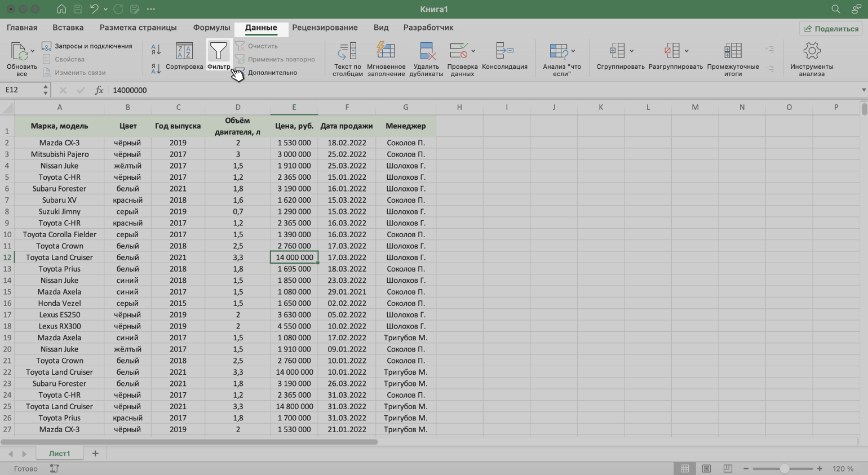Expand the formula bar with right-side arrow
868x475 pixels.
(863, 90)
